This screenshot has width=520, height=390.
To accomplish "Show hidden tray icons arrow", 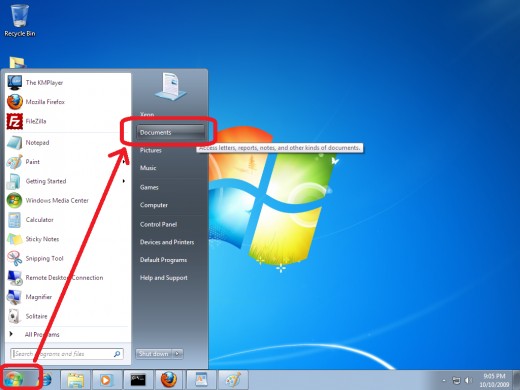I will coord(444,380).
